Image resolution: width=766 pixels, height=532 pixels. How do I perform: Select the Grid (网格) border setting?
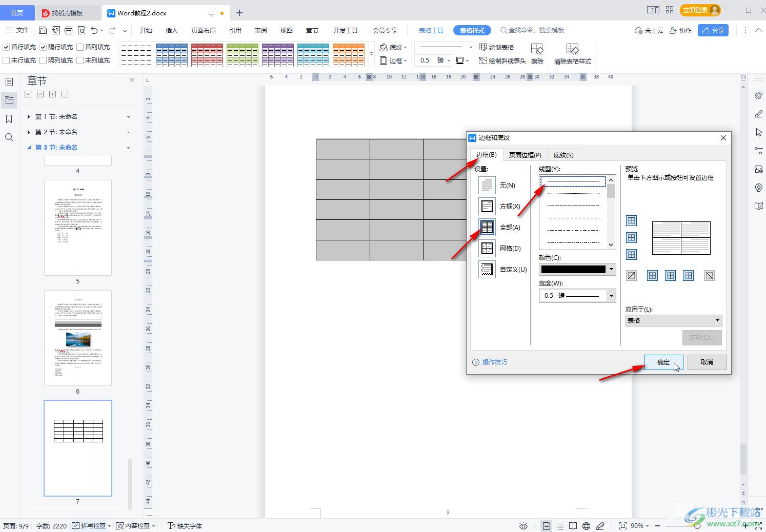click(487, 248)
